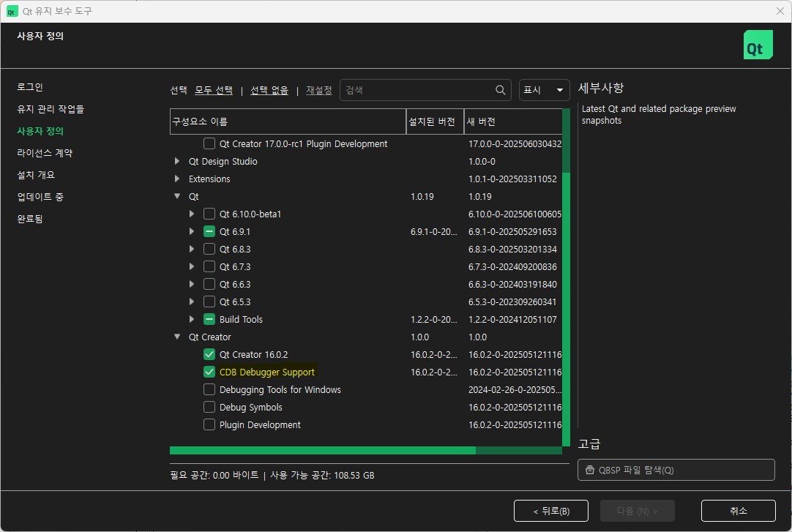Select 업데이트 중 in sidebar
This screenshot has width=792, height=532.
tap(40, 197)
